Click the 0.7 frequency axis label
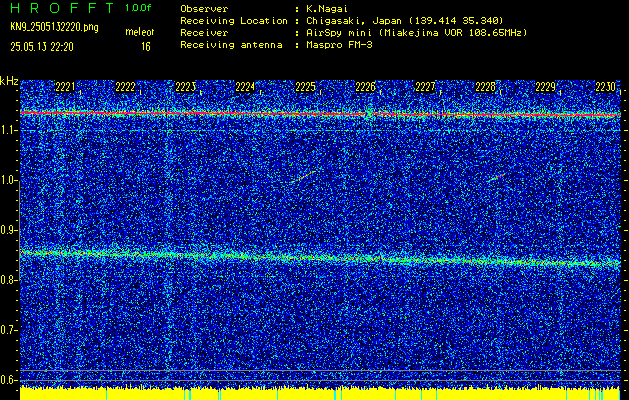Viewport: 629px width, 400px height. point(8,330)
